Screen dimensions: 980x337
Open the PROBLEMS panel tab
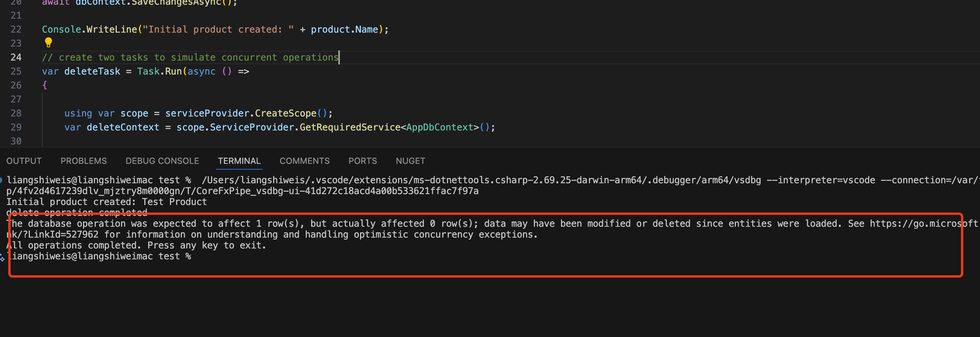[x=83, y=161]
